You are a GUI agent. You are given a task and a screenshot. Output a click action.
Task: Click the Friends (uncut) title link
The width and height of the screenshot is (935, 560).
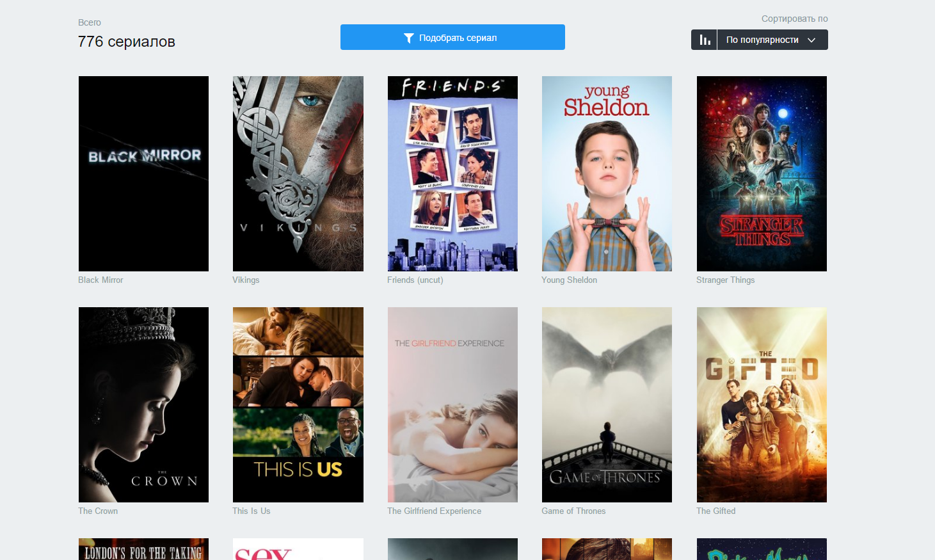[415, 280]
